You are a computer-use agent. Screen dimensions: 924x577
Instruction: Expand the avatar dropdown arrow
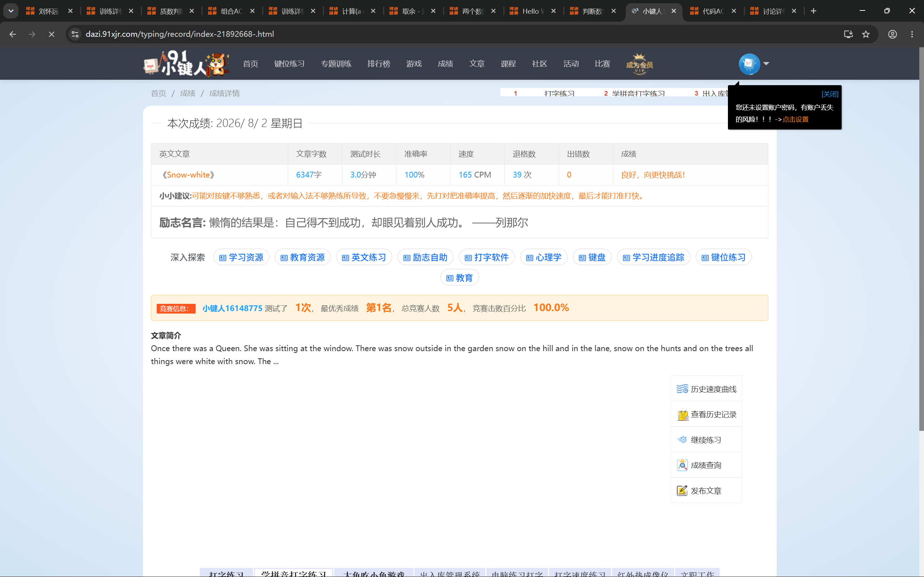766,64
